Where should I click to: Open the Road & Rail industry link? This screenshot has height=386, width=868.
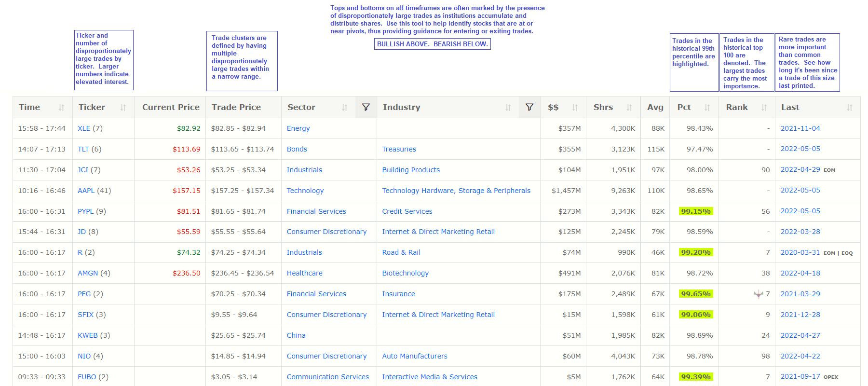pyautogui.click(x=401, y=252)
